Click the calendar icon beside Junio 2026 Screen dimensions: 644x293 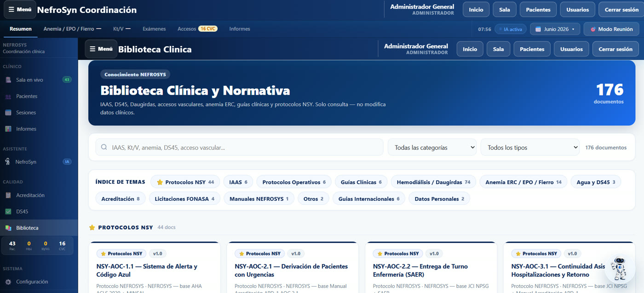pyautogui.click(x=538, y=29)
